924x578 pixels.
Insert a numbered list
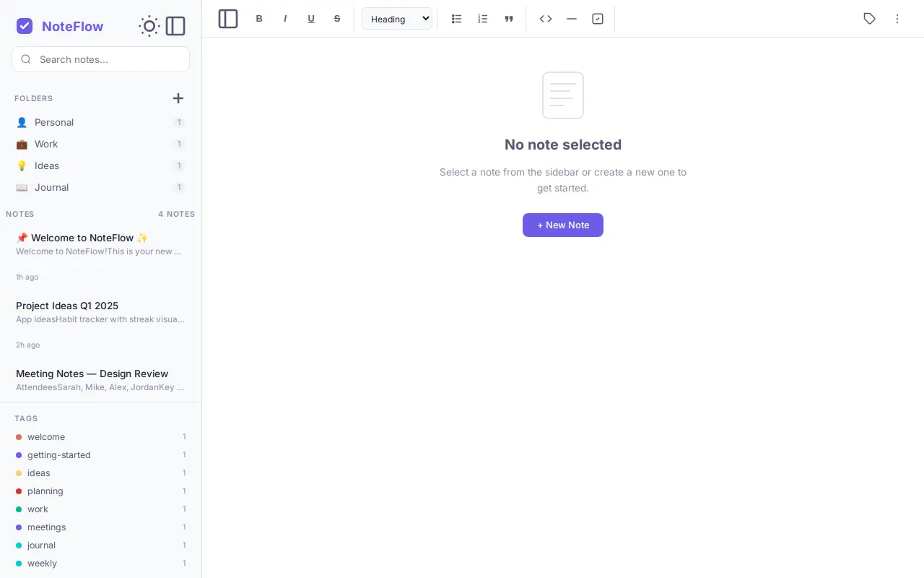[483, 19]
